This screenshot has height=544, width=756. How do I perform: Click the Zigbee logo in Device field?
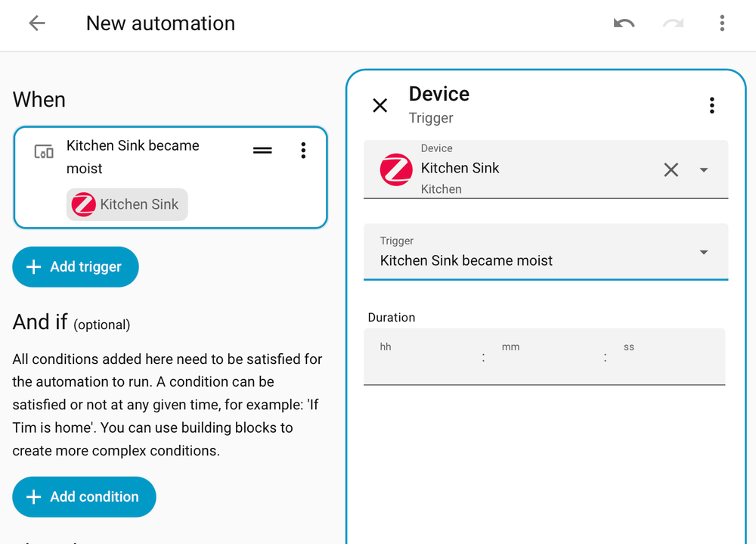pyautogui.click(x=396, y=170)
